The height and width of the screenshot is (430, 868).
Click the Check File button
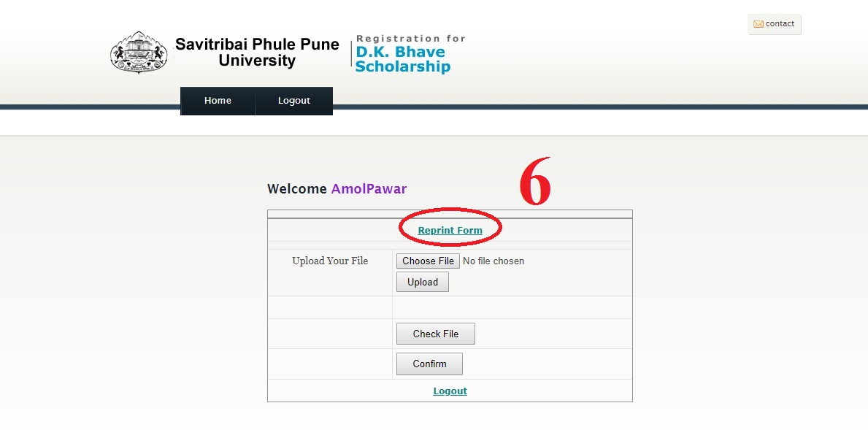(x=436, y=334)
